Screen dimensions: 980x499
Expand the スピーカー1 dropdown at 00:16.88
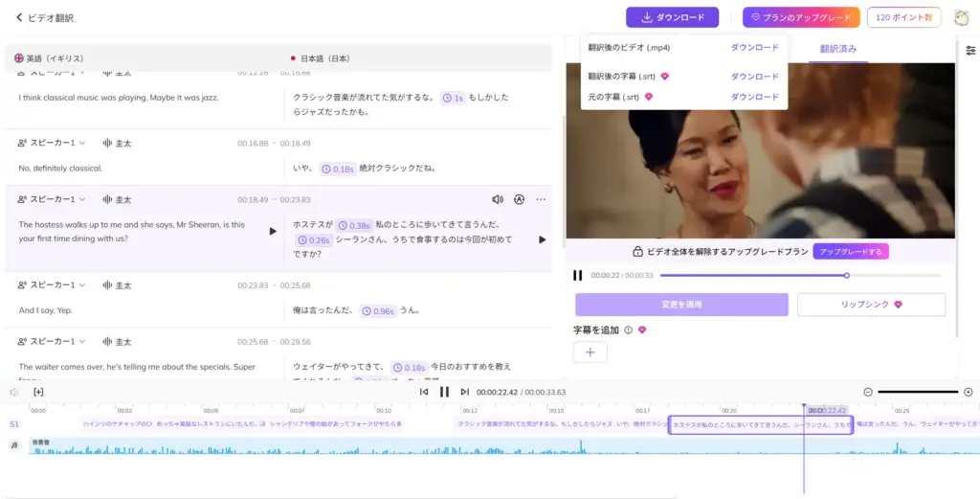[81, 143]
